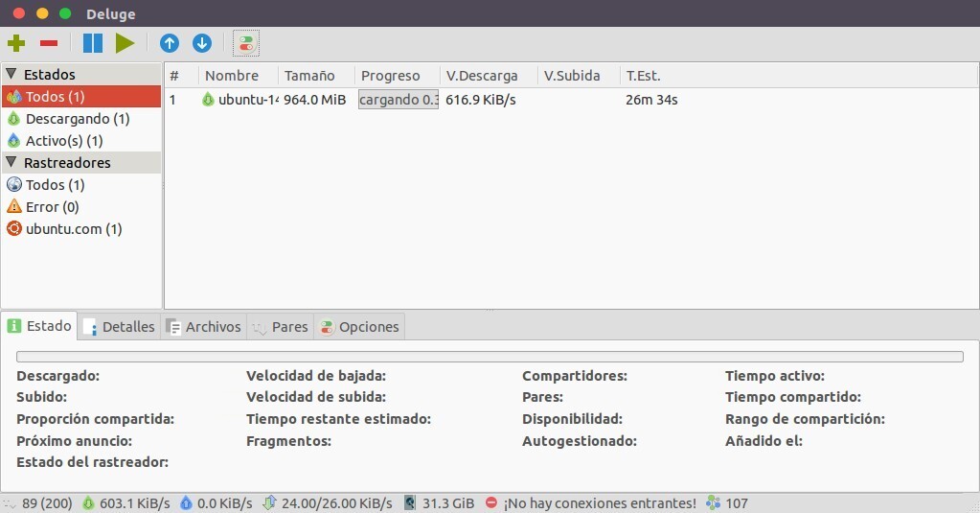Image resolution: width=980 pixels, height=513 pixels.
Task: Select Descargando (1) filter
Action: pos(77,119)
